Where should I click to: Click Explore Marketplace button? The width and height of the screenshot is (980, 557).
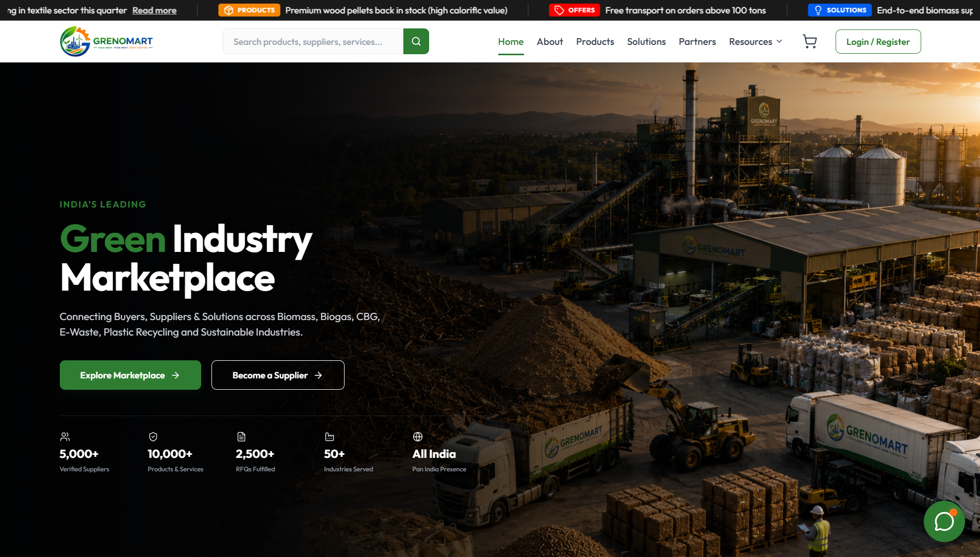point(130,375)
